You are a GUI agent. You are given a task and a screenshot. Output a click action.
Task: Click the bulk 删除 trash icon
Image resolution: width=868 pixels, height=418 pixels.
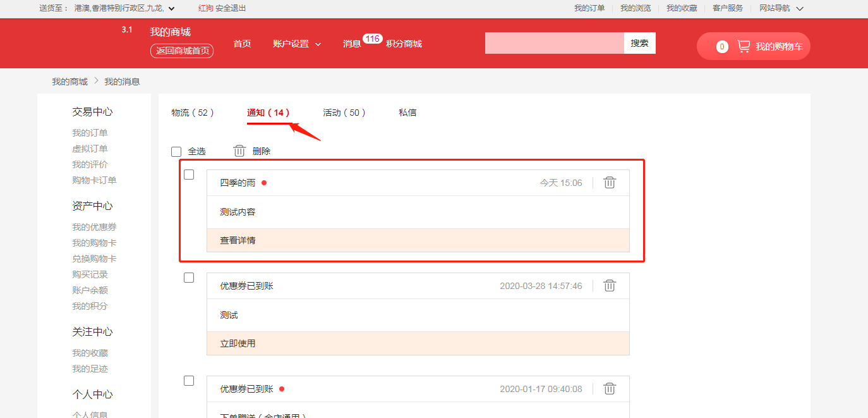coord(239,151)
